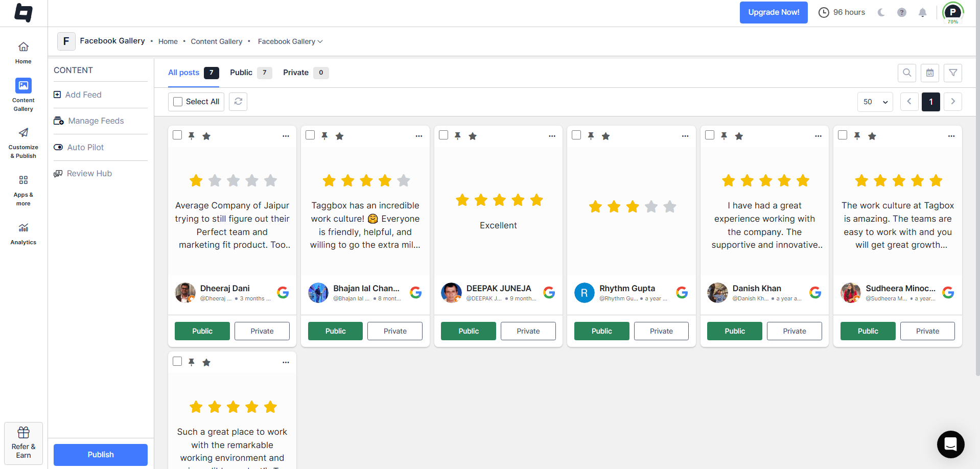Set Dheeraj Dani post to Private

[x=262, y=331]
